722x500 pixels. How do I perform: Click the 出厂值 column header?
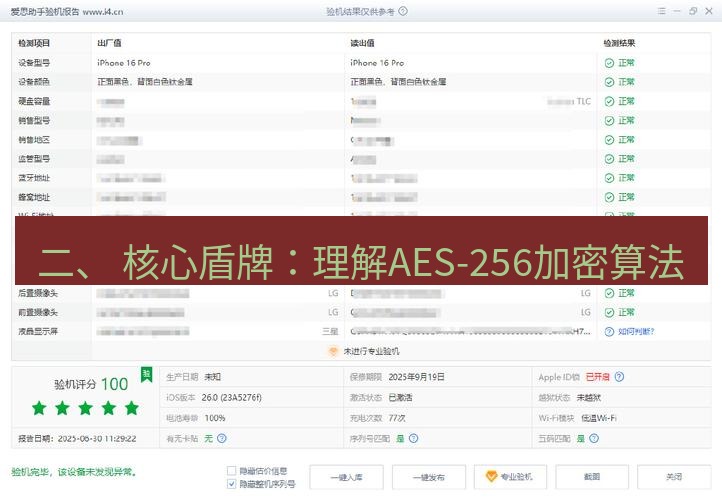coord(109,43)
